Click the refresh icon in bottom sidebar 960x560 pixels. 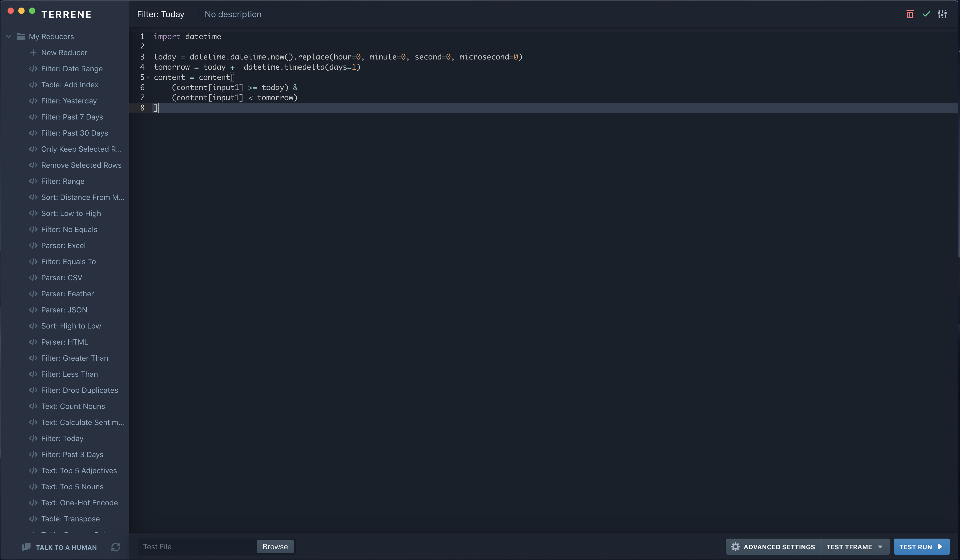coord(116,547)
